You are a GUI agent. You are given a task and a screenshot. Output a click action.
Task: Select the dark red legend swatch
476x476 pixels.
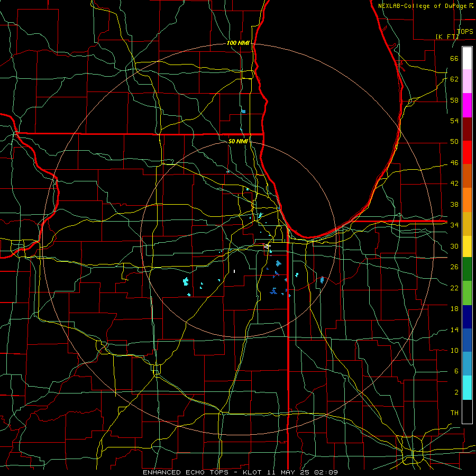point(467,129)
